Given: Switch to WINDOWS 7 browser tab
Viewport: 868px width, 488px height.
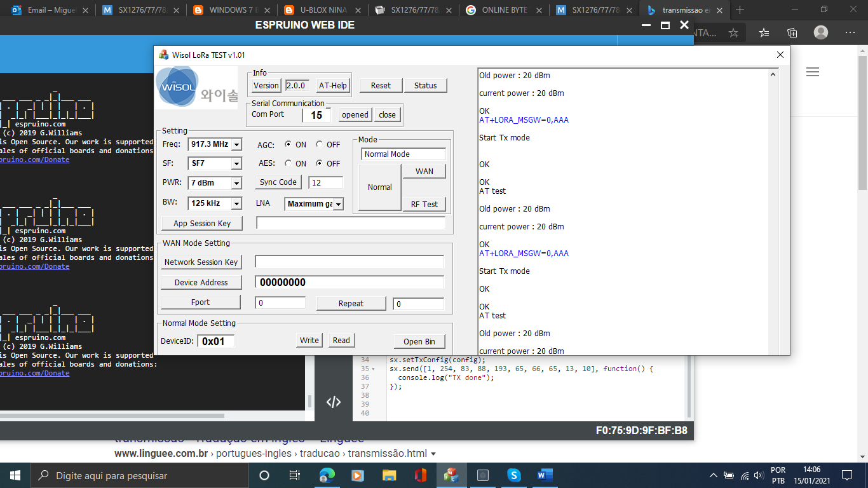Looking at the screenshot, I should click(231, 10).
